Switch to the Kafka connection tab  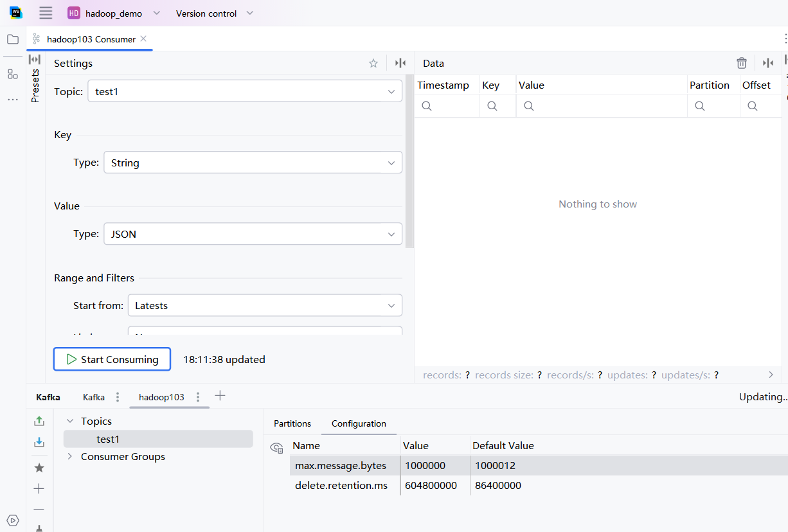[x=94, y=397]
